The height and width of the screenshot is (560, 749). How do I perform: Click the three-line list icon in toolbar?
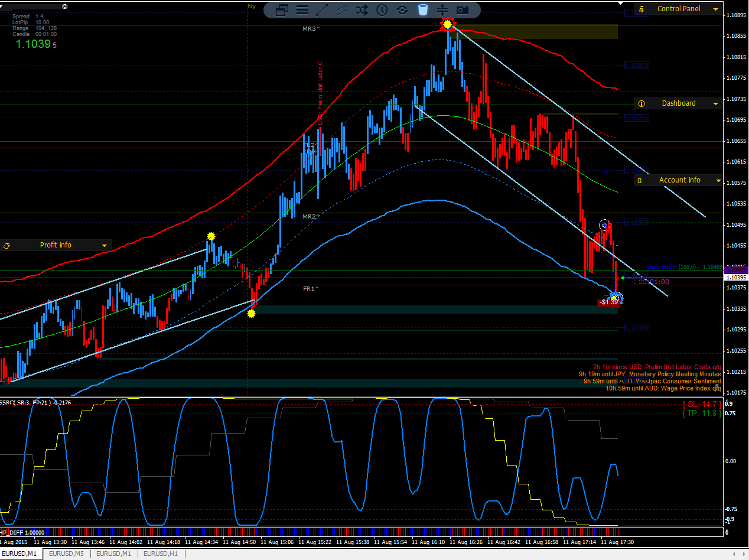click(302, 9)
